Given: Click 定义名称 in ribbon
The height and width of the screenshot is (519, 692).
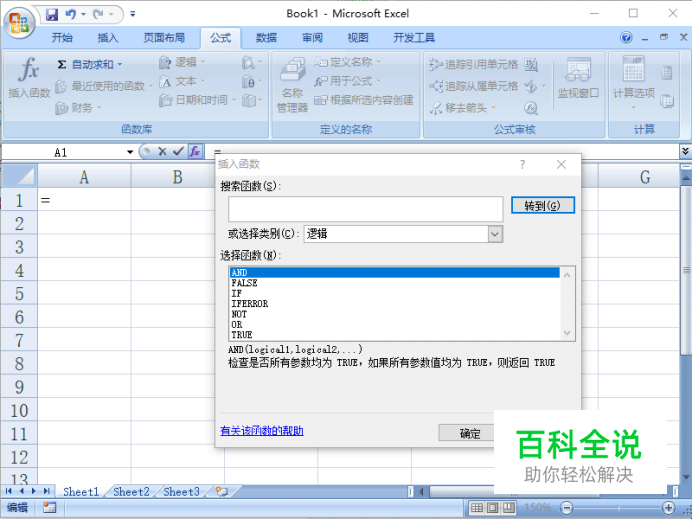Looking at the screenshot, I should (x=347, y=62).
